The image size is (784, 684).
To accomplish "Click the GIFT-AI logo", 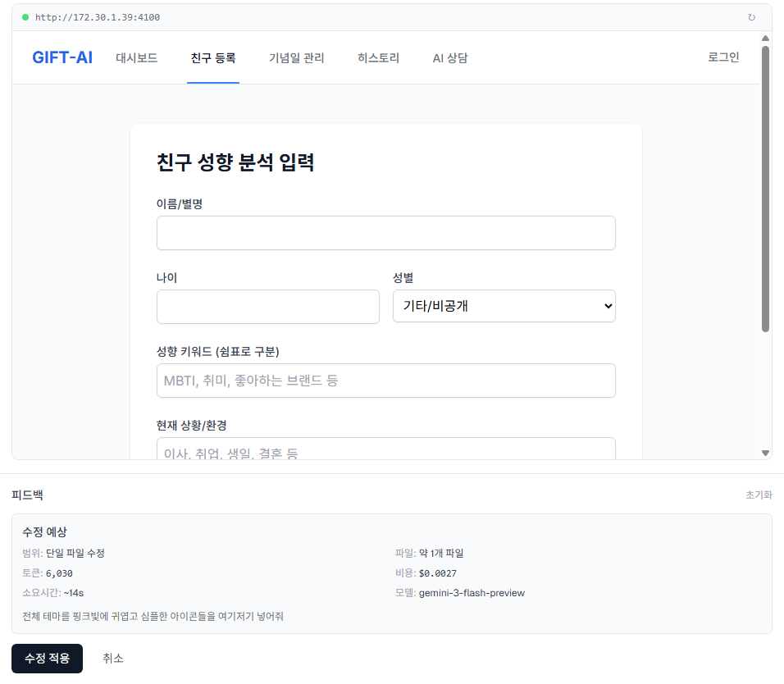I will coord(62,57).
